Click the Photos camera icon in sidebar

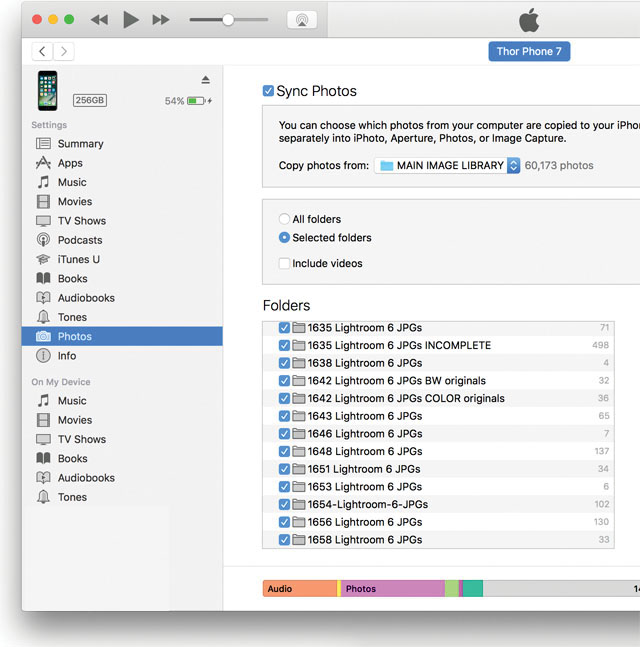[43, 336]
